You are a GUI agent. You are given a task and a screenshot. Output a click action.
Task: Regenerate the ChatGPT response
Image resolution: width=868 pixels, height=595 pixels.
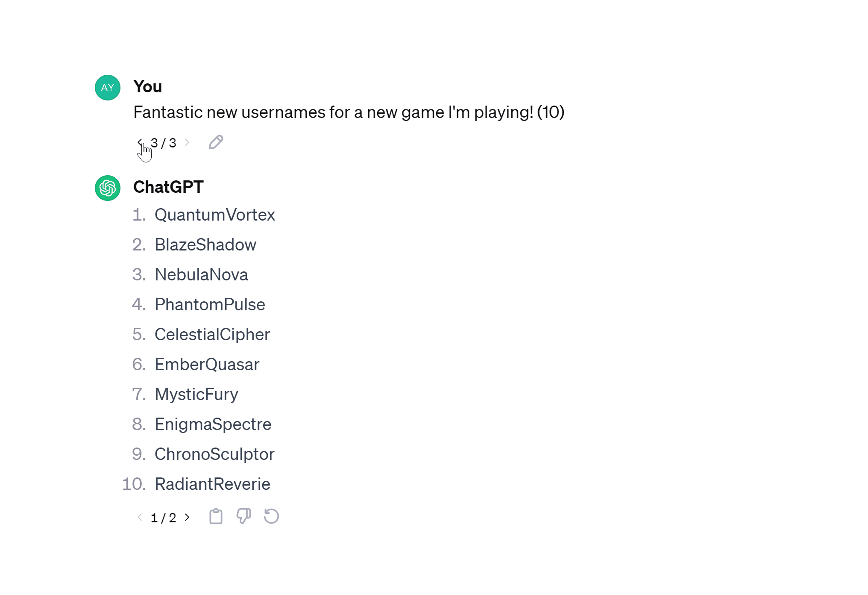click(271, 516)
